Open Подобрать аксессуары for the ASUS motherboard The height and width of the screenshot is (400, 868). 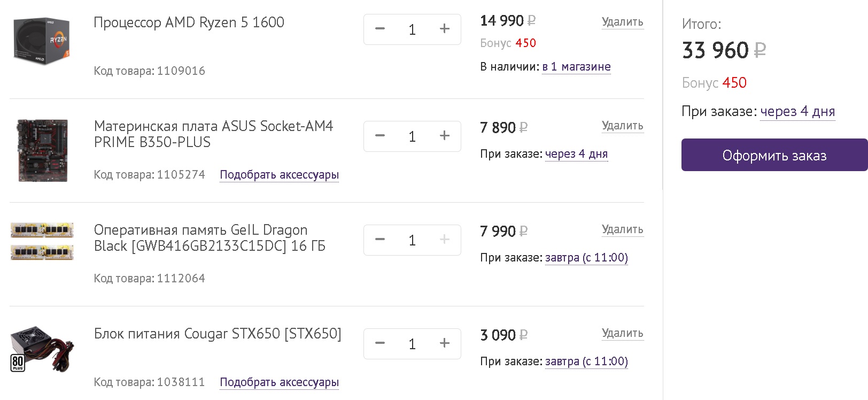pos(279,175)
